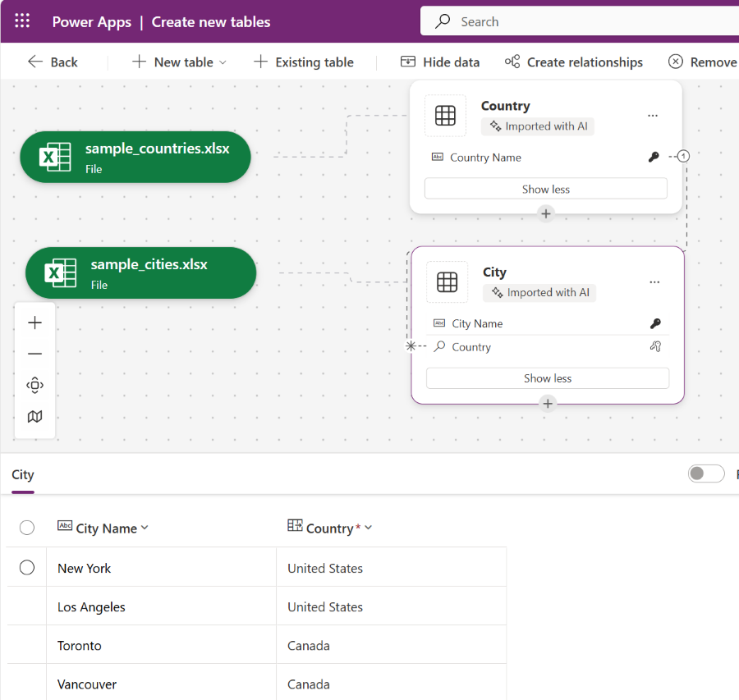
Task: Collapse Country table with Show less
Action: click(x=546, y=189)
